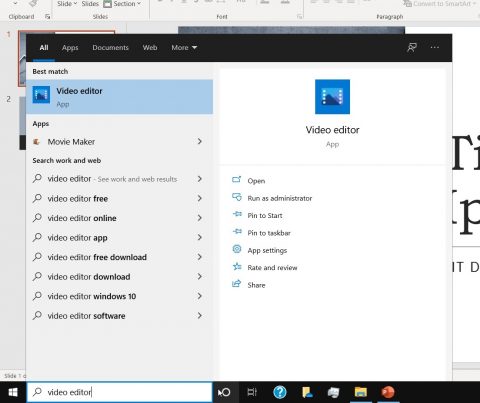Select 'video editor free download' suggestion text
Image resolution: width=480 pixels, height=403 pixels.
(97, 257)
